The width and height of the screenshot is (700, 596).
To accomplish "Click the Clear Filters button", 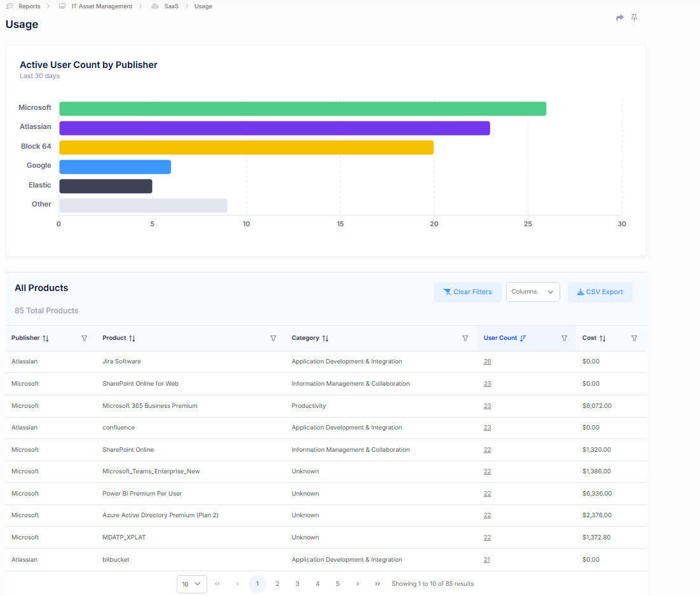I will click(x=467, y=292).
